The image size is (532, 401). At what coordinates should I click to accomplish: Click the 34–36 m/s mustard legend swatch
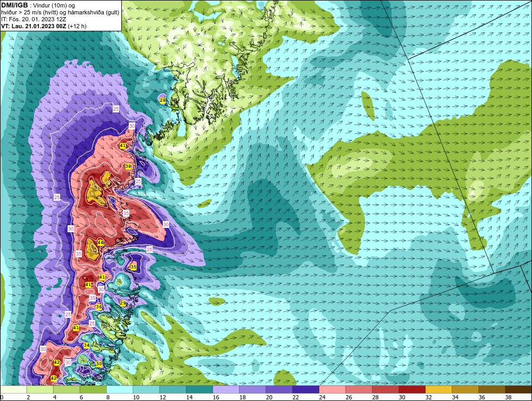[465, 389]
